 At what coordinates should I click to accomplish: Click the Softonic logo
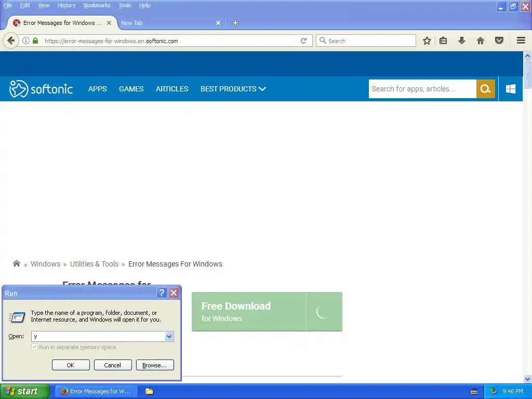[41, 89]
